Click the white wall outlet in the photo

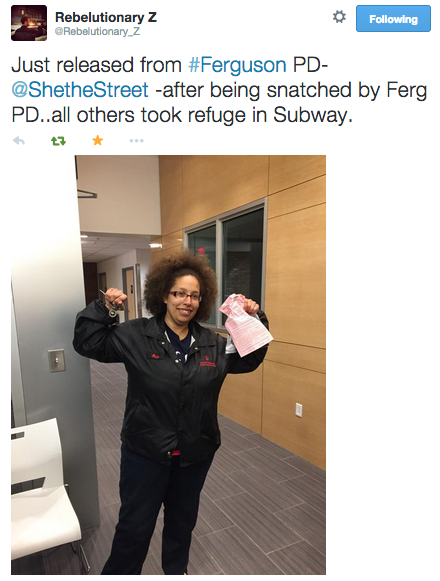pos(299,410)
